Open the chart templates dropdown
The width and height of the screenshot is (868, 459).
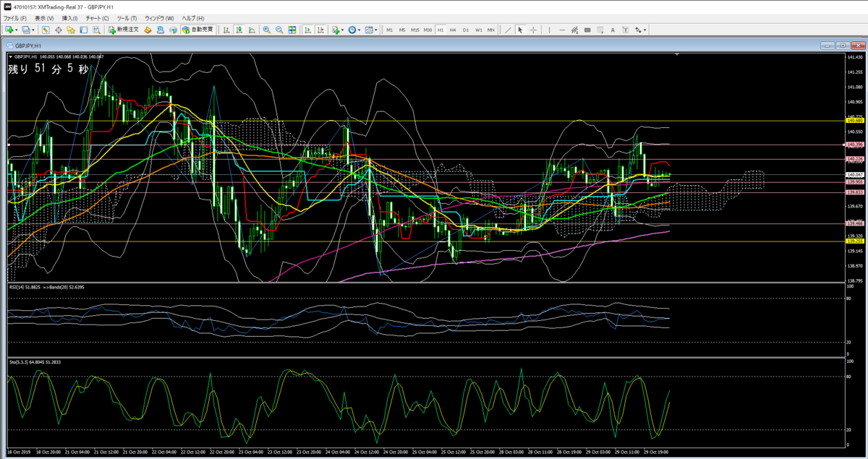376,30
